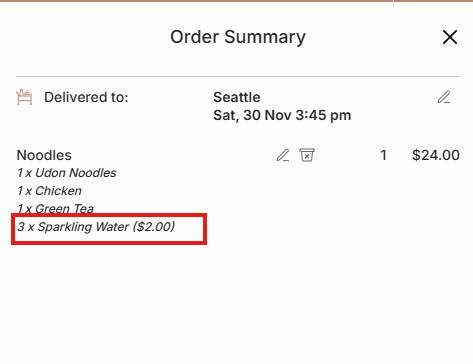Open the Noodles item name

pyautogui.click(x=44, y=155)
